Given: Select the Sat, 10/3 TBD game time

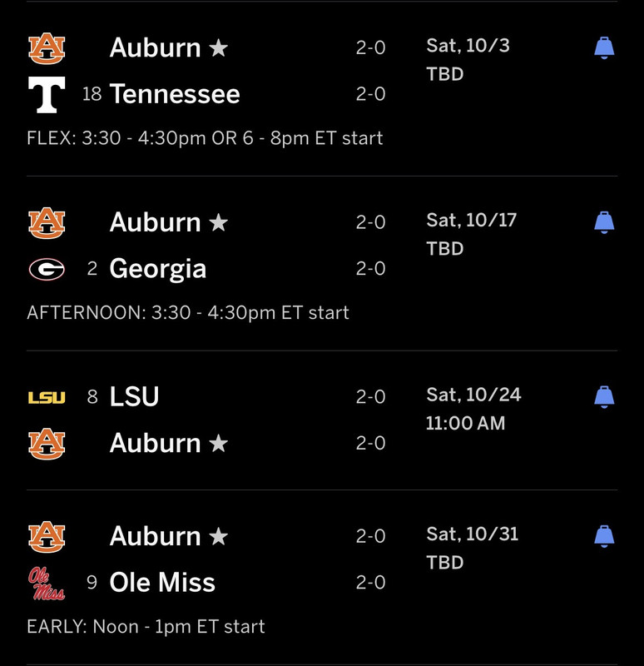Looking at the screenshot, I should click(x=468, y=59).
